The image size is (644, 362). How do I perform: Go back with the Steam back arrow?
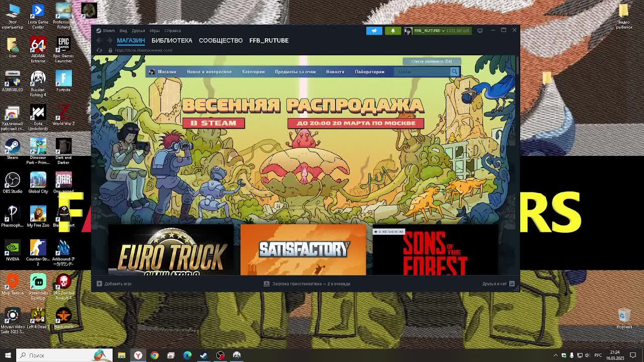[x=99, y=40]
